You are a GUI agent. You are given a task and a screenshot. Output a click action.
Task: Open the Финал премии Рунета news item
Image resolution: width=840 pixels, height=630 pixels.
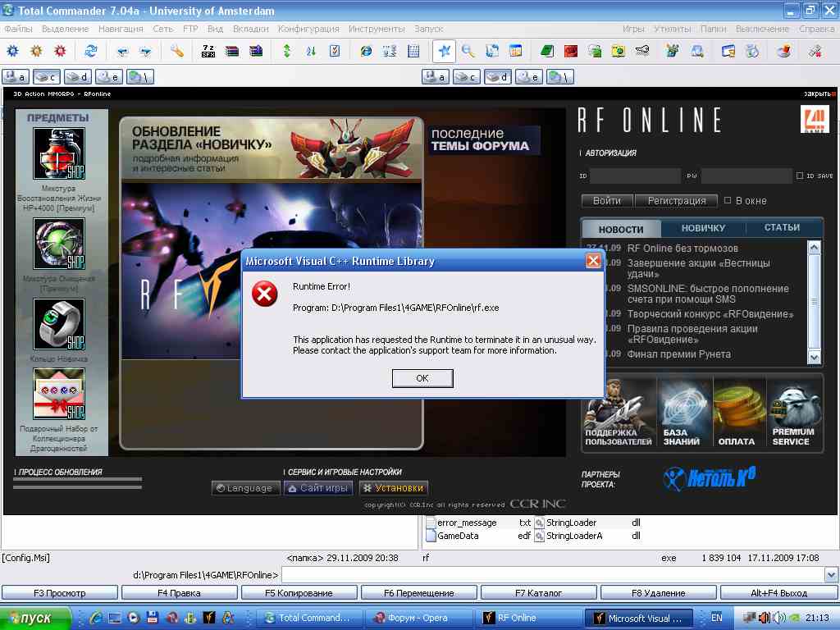[x=678, y=354]
